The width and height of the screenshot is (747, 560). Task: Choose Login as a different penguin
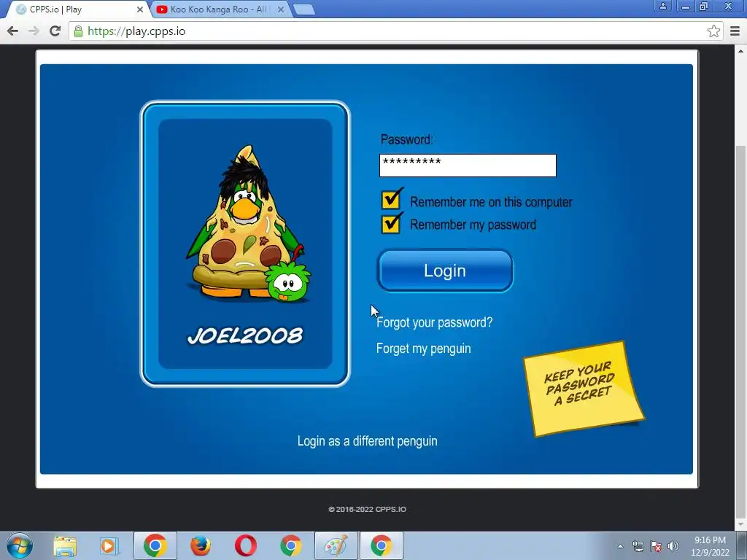coord(367,441)
